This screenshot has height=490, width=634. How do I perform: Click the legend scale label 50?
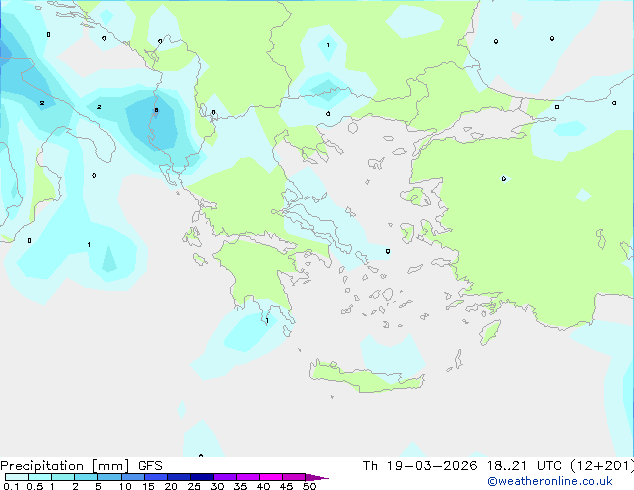pyautogui.click(x=309, y=486)
